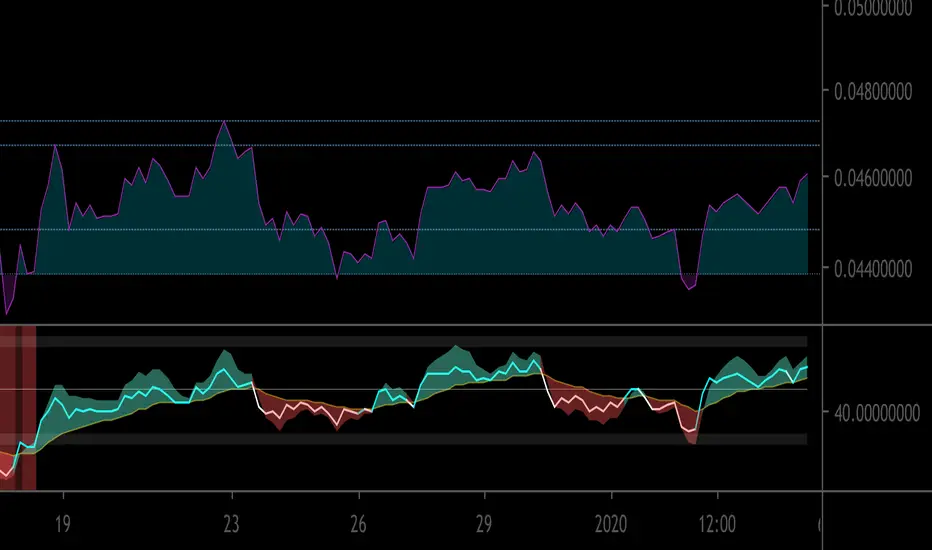Select the 0.04800000 price axis label
Viewport: 932px width, 550px height.
pos(873,92)
